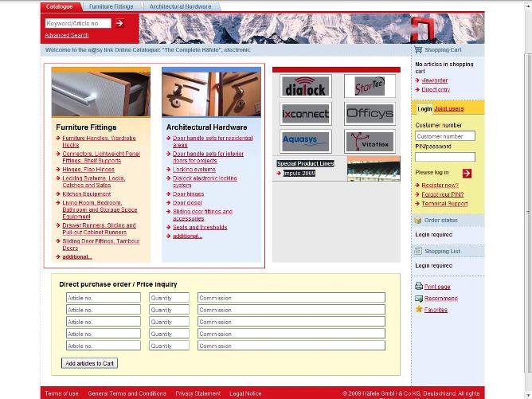Click the Special Product Lines thumbnail image
532x399 pixels.
(374, 168)
